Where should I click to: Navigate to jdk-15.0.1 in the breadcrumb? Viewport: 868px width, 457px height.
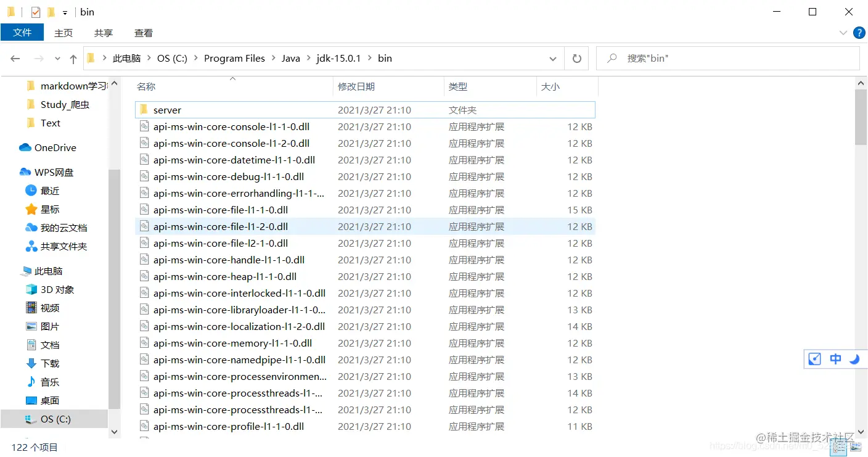339,59
